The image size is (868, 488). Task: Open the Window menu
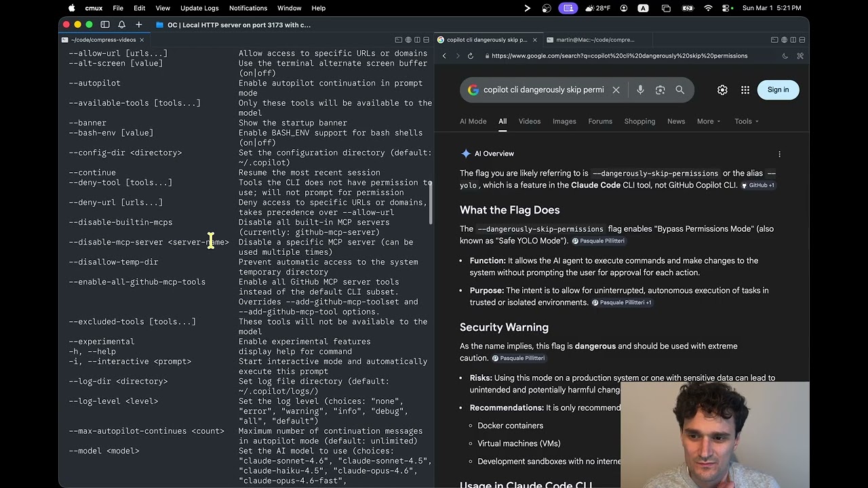tap(290, 8)
